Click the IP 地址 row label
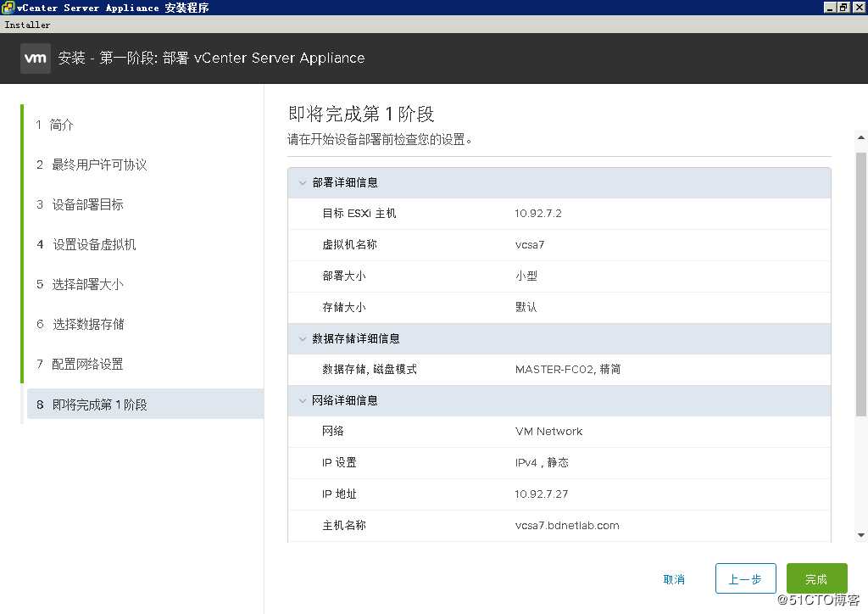This screenshot has width=868, height=614. click(339, 494)
